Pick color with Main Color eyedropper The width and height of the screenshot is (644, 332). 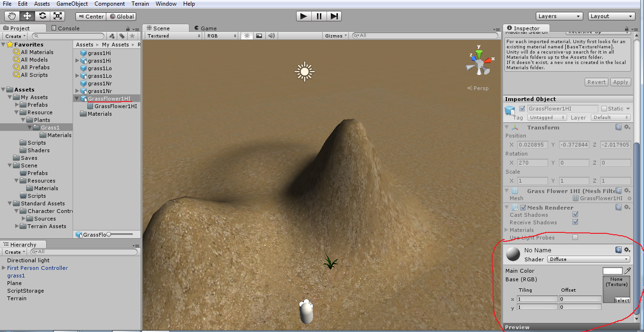[x=628, y=270]
